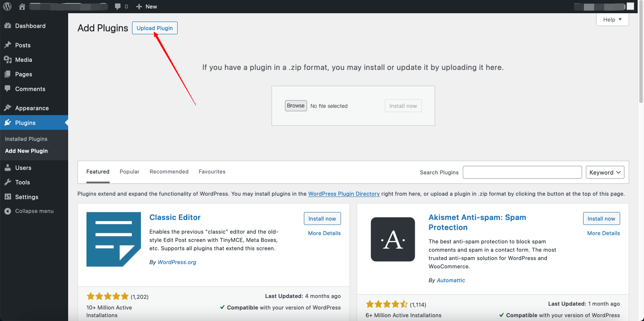644x321 pixels.
Task: Click the Upload Plugin button
Action: click(x=155, y=28)
